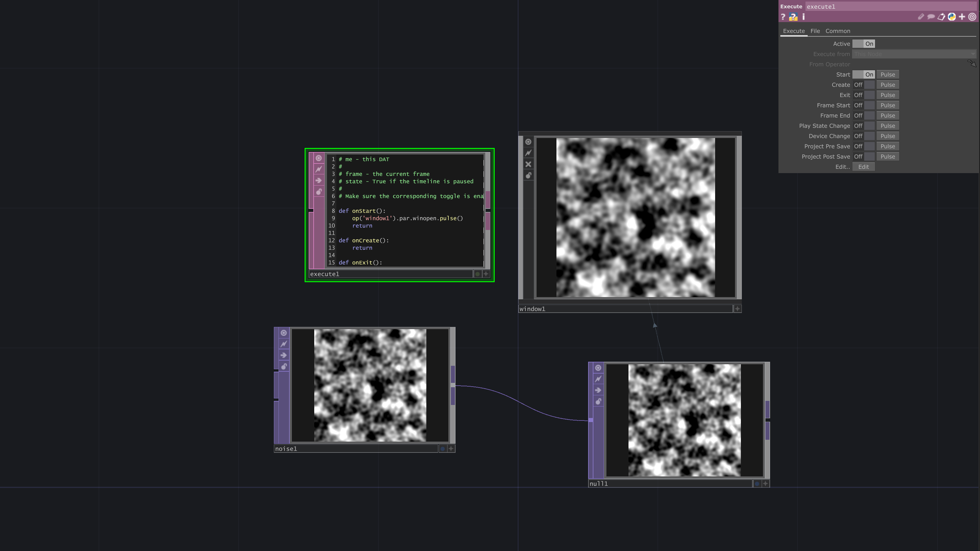Enable the Project Pre Save toggle

[864, 147]
